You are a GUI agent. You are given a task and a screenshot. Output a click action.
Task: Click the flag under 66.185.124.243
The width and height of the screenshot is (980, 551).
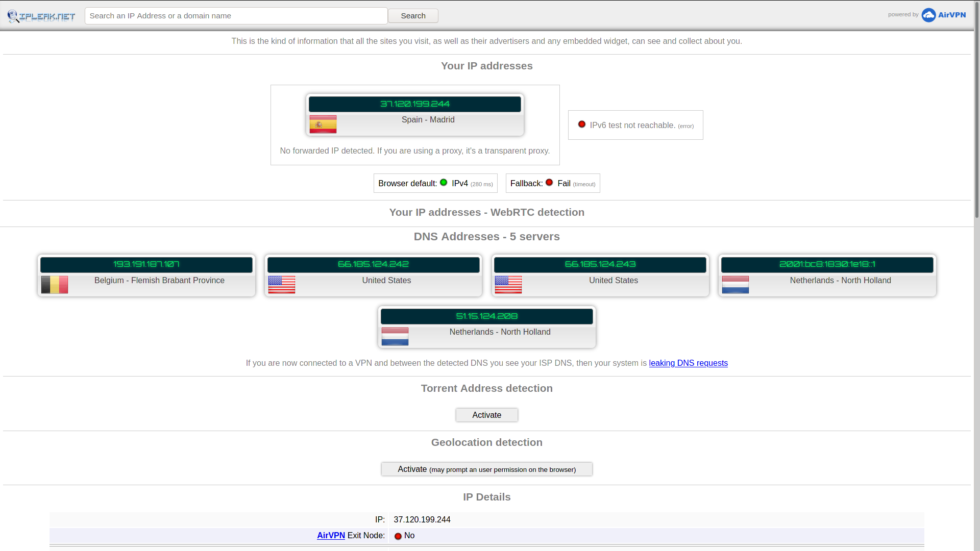pos(508,285)
